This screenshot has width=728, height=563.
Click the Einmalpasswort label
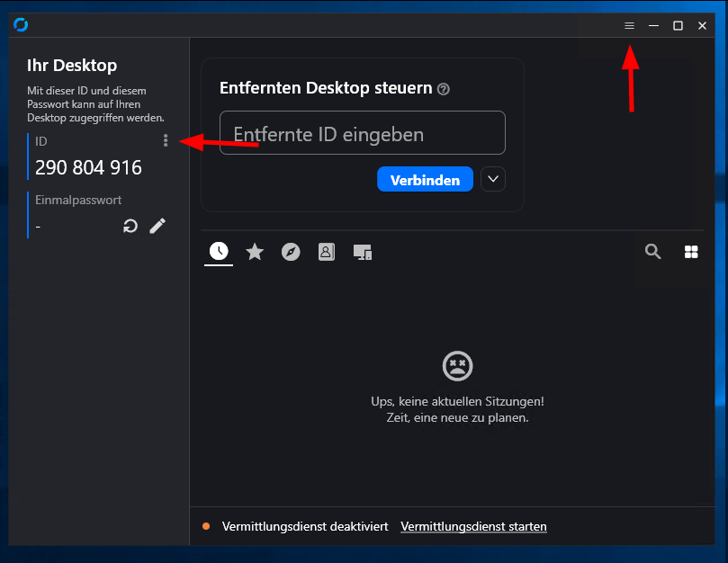pos(78,200)
